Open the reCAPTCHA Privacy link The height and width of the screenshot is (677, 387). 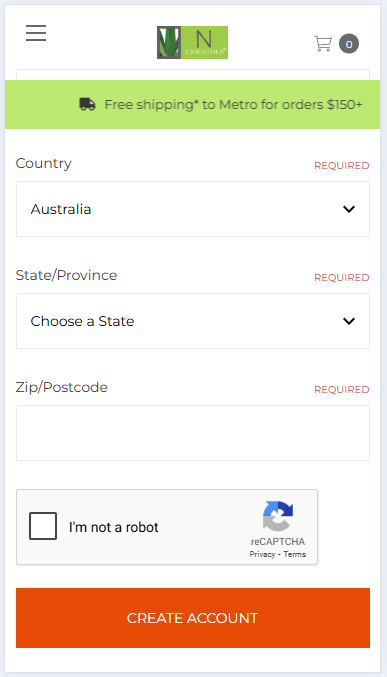[x=262, y=554]
